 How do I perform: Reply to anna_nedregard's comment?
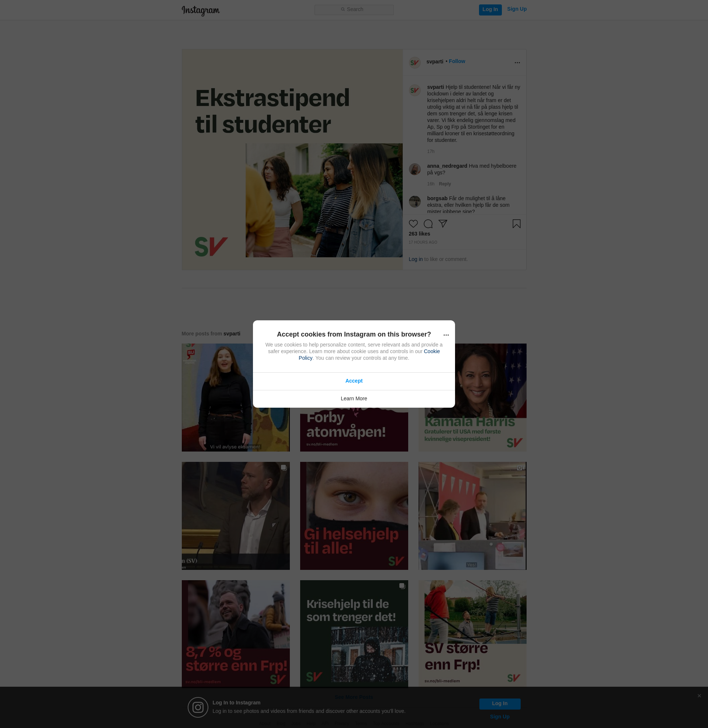coord(445,184)
